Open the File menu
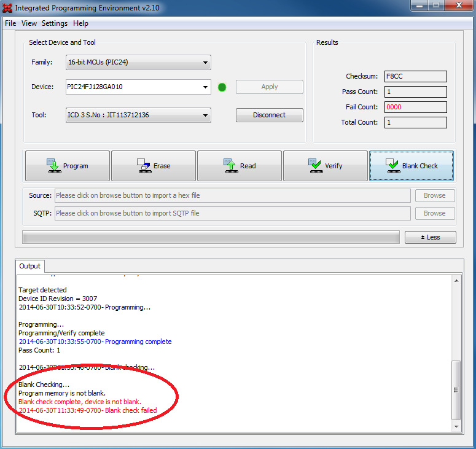Screen dimensions: 476x449 click(10, 23)
